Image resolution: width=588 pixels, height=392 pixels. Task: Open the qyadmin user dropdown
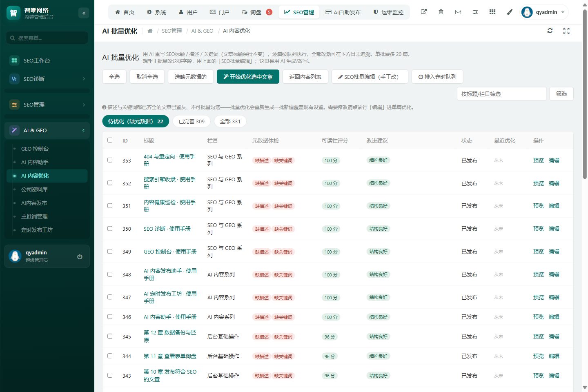tap(544, 12)
